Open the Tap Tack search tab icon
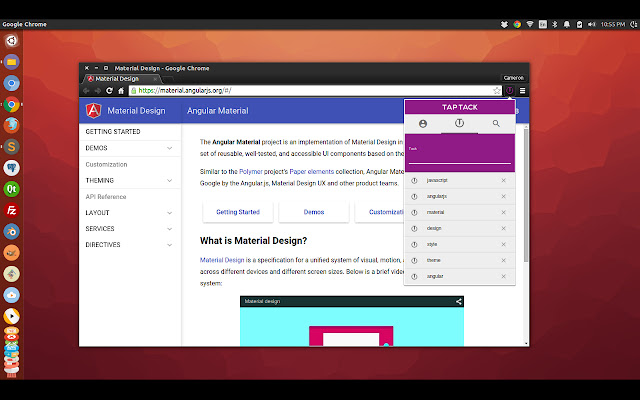The width and height of the screenshot is (640, 400). tap(496, 123)
